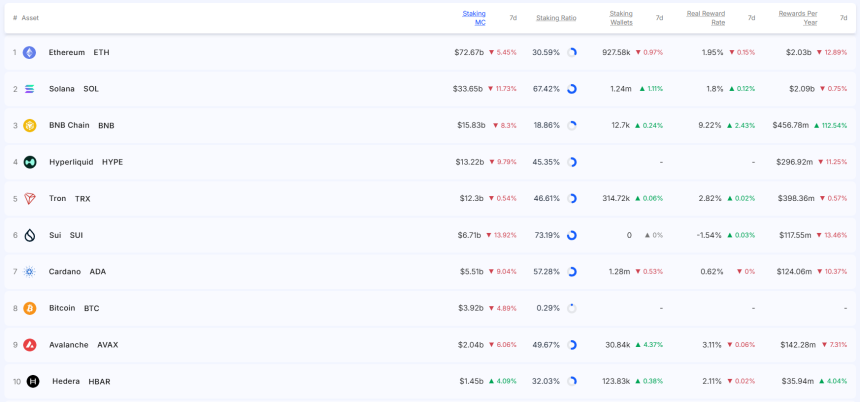Click Hyperliquid's staking ratio ring indicator
Screen dimensions: 860x402
pos(572,162)
